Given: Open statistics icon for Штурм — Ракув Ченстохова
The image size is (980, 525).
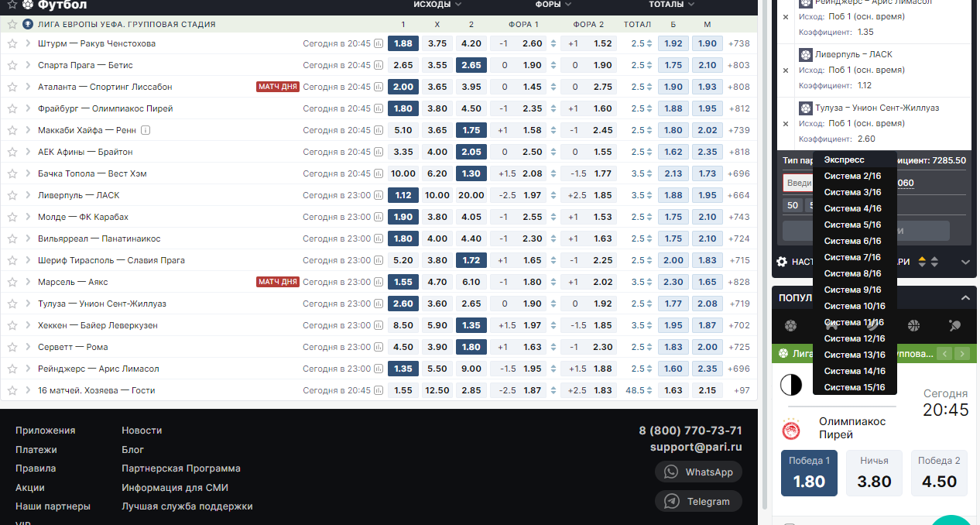Looking at the screenshot, I should [x=379, y=43].
